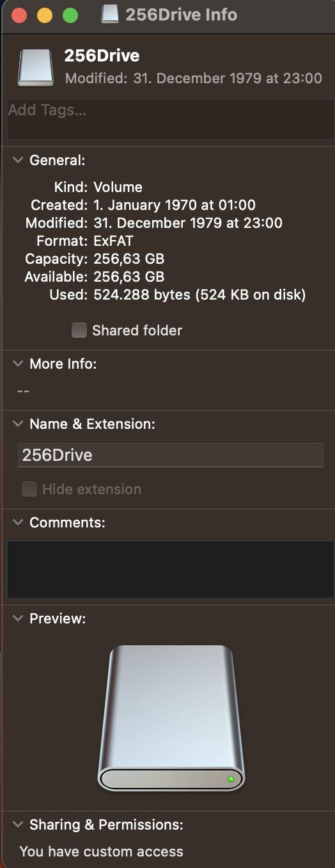Collapse the Sharing & Permissions section
This screenshot has height=868, width=335.
point(18,824)
